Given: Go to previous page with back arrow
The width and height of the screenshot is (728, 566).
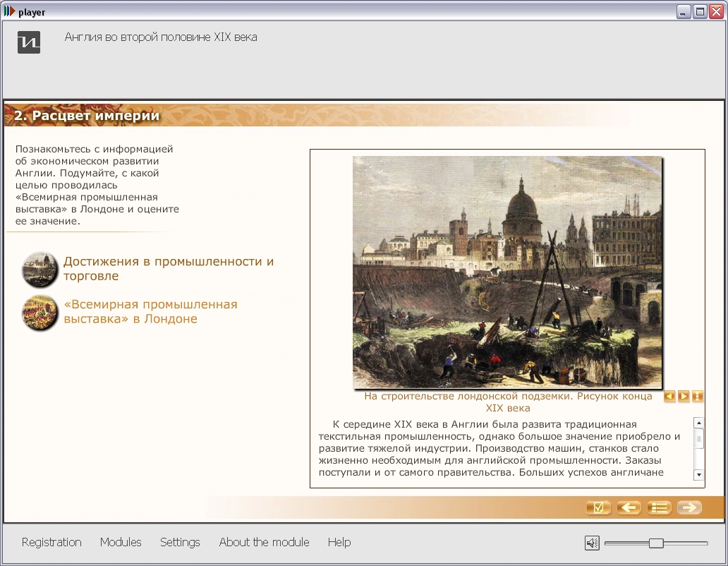Looking at the screenshot, I should click(629, 507).
